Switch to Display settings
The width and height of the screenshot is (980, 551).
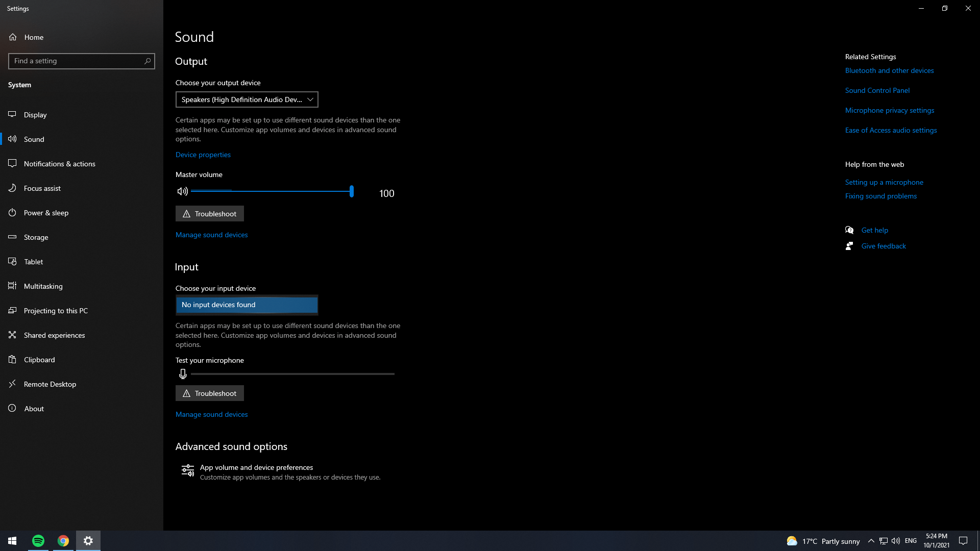pos(36,114)
